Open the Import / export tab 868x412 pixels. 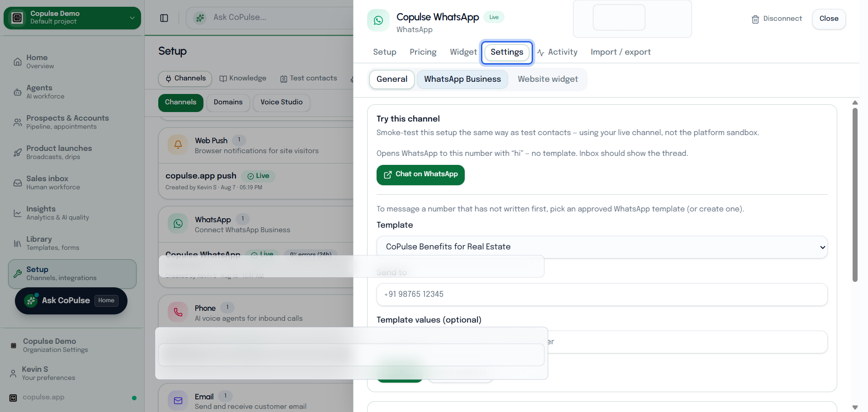coord(621,52)
